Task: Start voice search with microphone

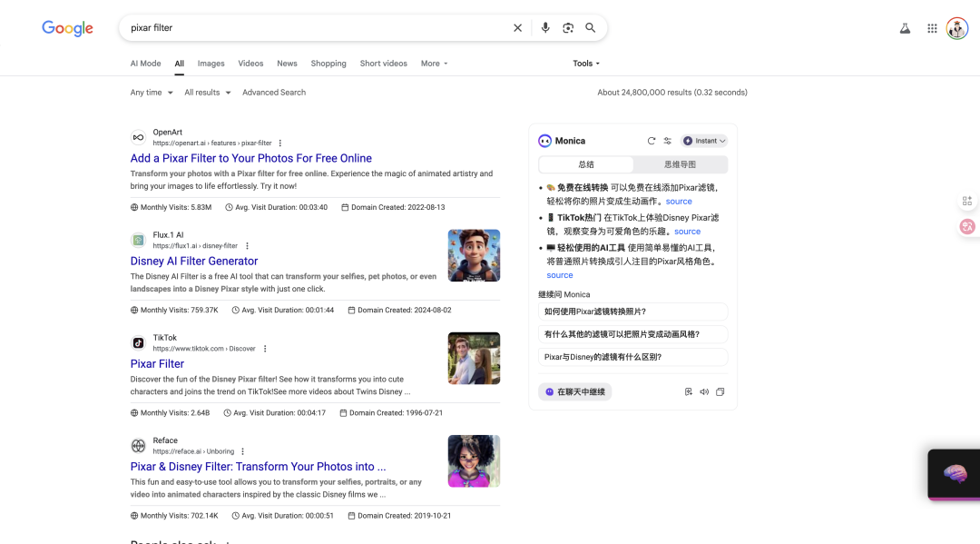Action: 545,27
